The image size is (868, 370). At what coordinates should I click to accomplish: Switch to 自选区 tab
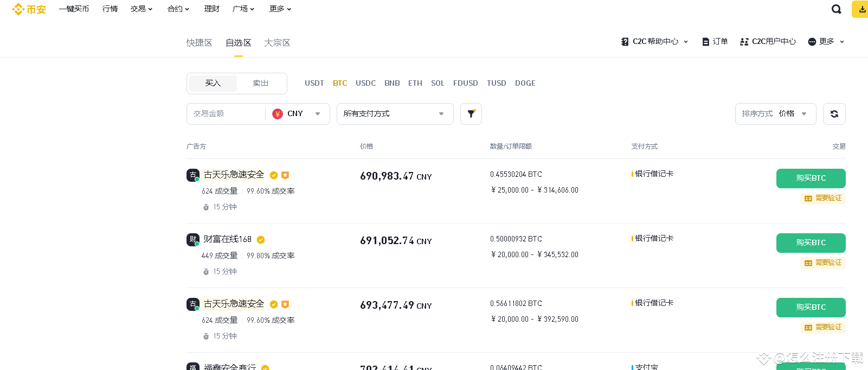(239, 43)
